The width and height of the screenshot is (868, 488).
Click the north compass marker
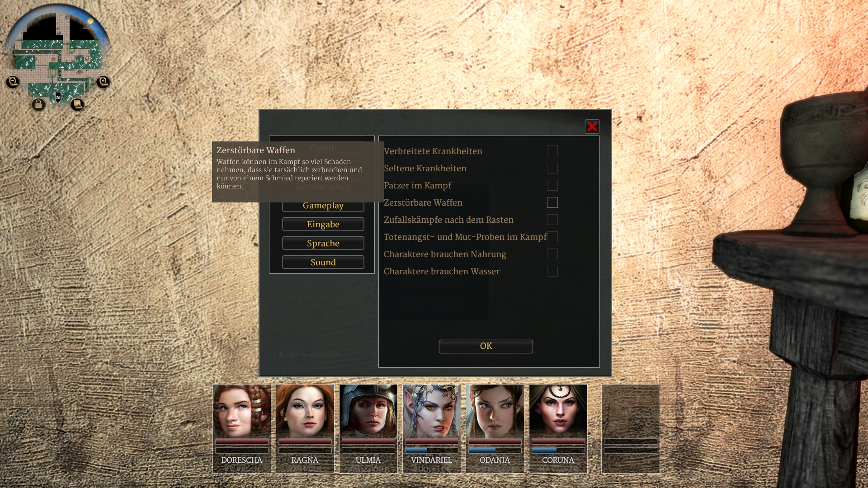[x=58, y=97]
